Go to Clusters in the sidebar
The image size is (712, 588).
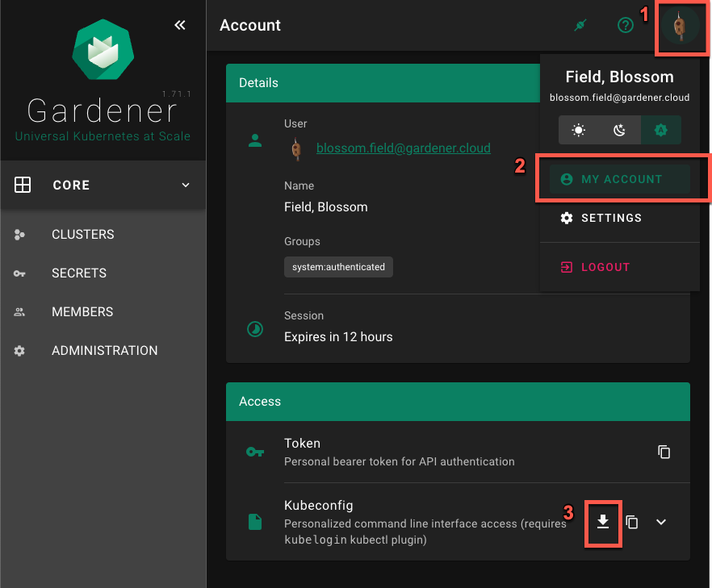click(82, 235)
